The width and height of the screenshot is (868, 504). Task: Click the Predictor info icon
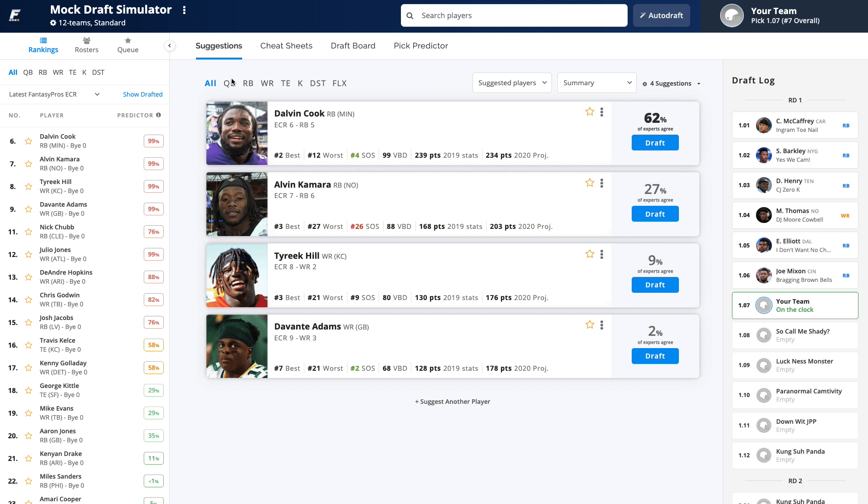[158, 115]
